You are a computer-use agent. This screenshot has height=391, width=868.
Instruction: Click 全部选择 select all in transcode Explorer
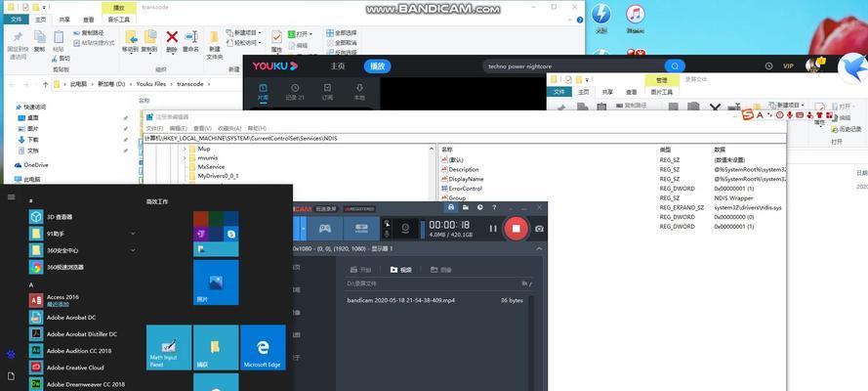[x=342, y=32]
